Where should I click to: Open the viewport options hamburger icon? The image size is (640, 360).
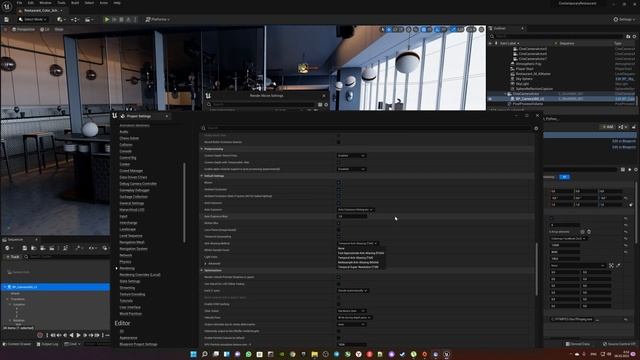(5, 29)
